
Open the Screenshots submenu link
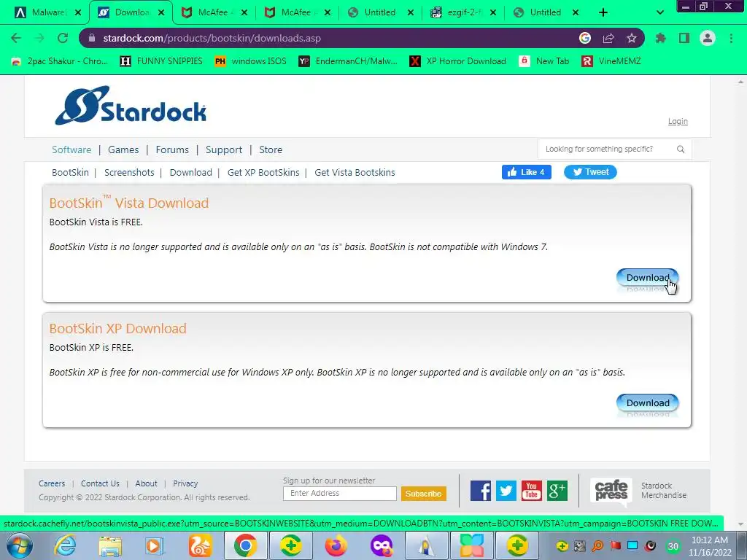[x=129, y=172]
